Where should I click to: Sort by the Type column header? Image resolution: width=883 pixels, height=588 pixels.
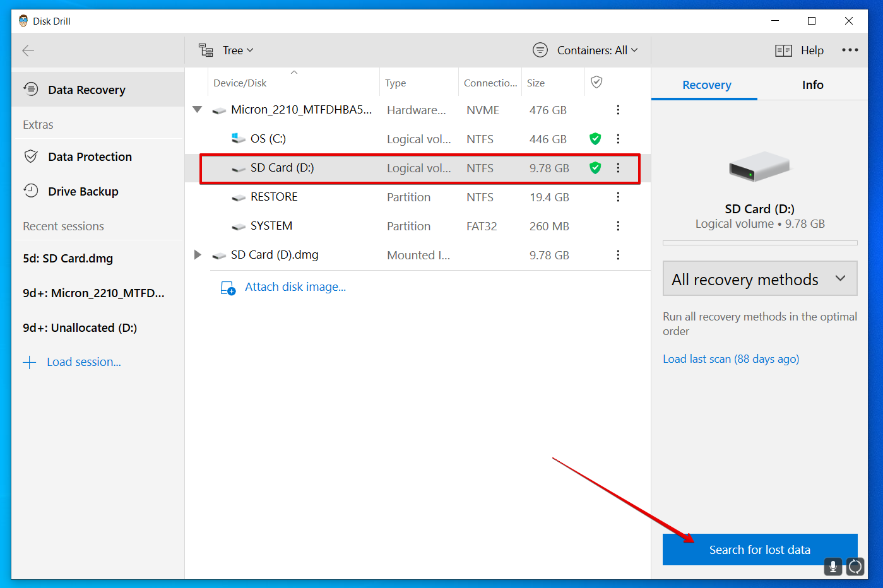pyautogui.click(x=396, y=83)
